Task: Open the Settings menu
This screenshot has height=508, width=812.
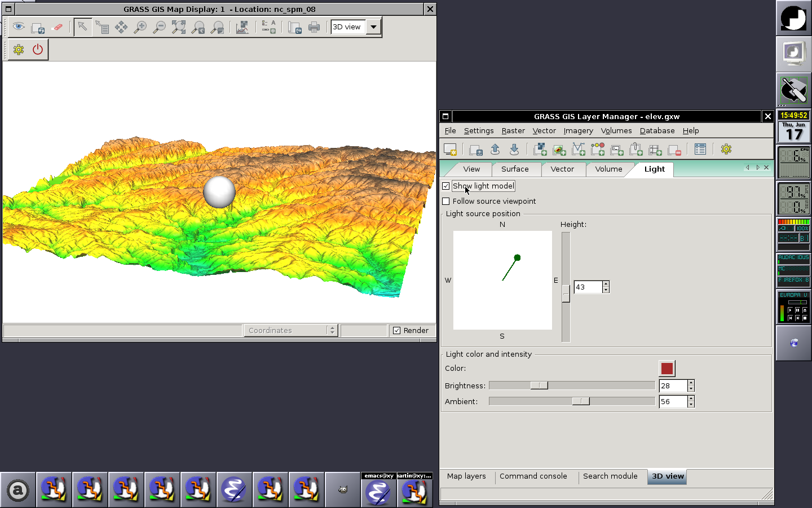Action: (479, 130)
